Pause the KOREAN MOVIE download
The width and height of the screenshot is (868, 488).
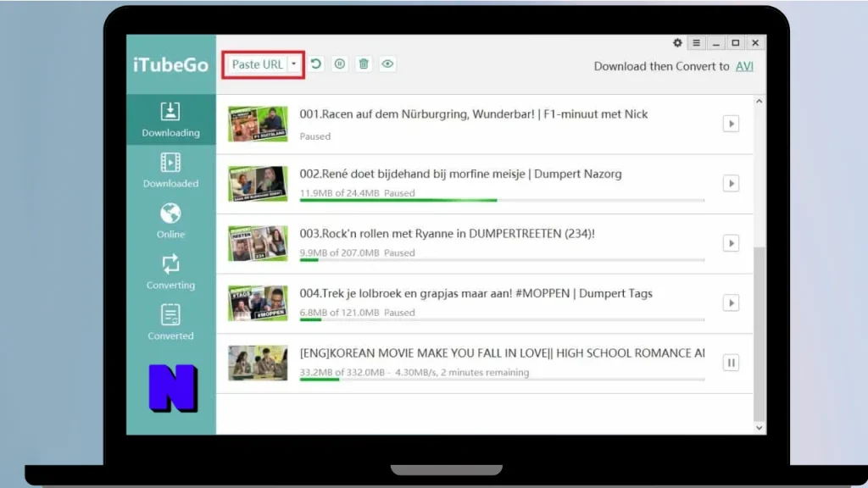point(731,363)
